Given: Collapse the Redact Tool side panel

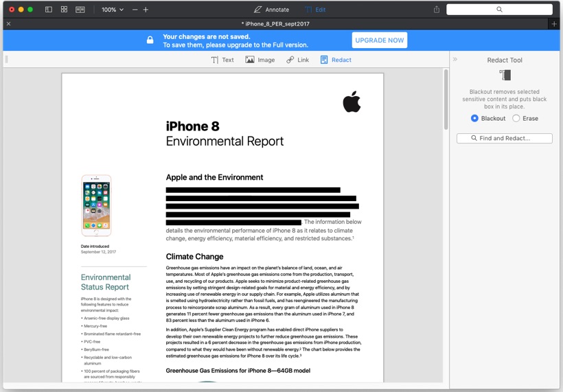Looking at the screenshot, I should point(455,59).
